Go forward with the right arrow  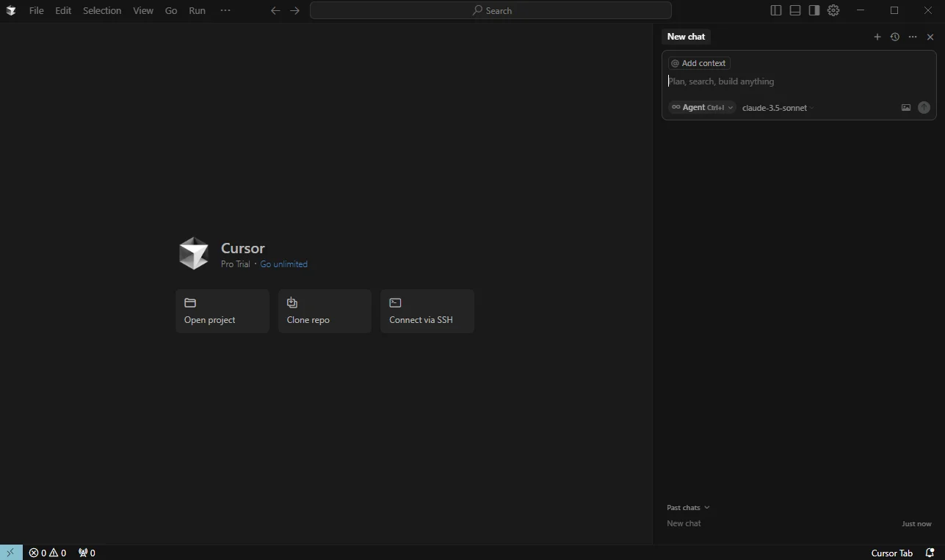[294, 10]
